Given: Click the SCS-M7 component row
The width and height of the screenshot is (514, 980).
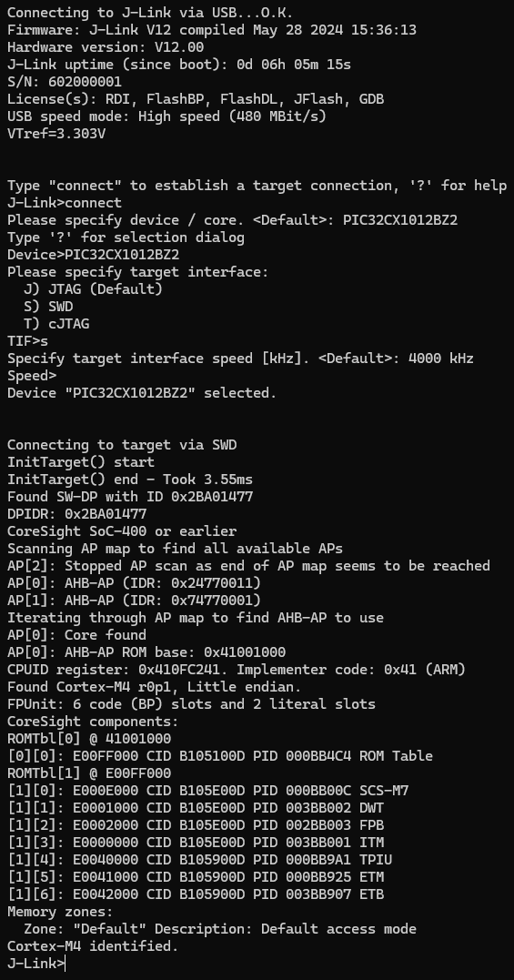Looking at the screenshot, I should (208, 791).
